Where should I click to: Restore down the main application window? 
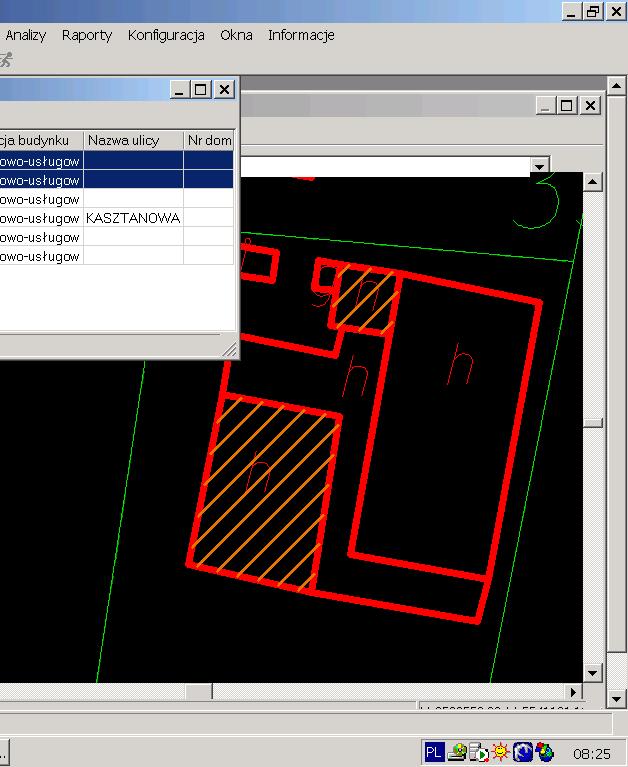pyautogui.click(x=593, y=11)
